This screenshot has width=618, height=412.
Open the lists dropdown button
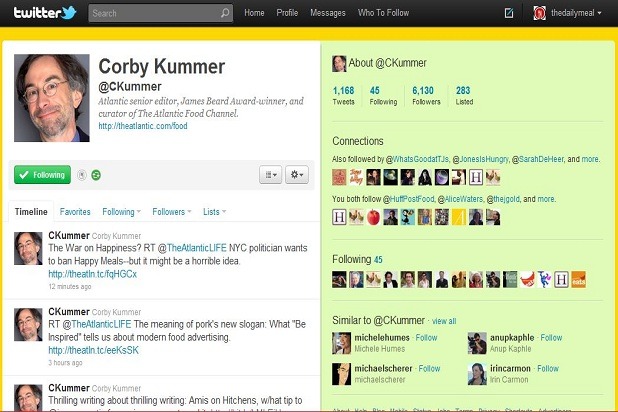(x=270, y=175)
